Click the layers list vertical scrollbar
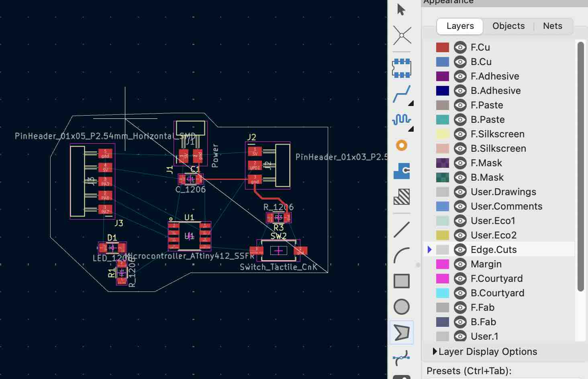588x379 pixels. coord(580,166)
